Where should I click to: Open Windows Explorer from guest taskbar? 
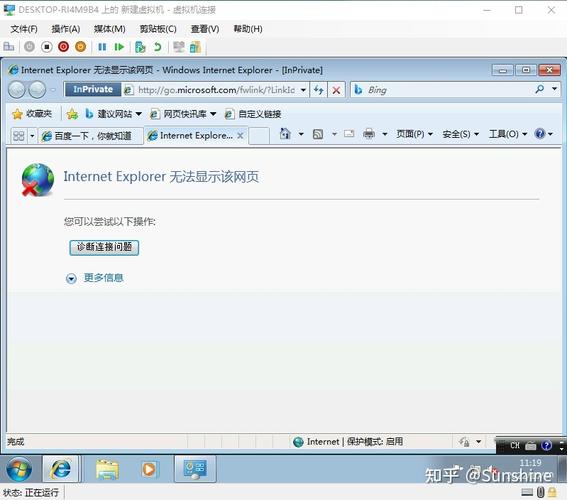click(x=107, y=469)
